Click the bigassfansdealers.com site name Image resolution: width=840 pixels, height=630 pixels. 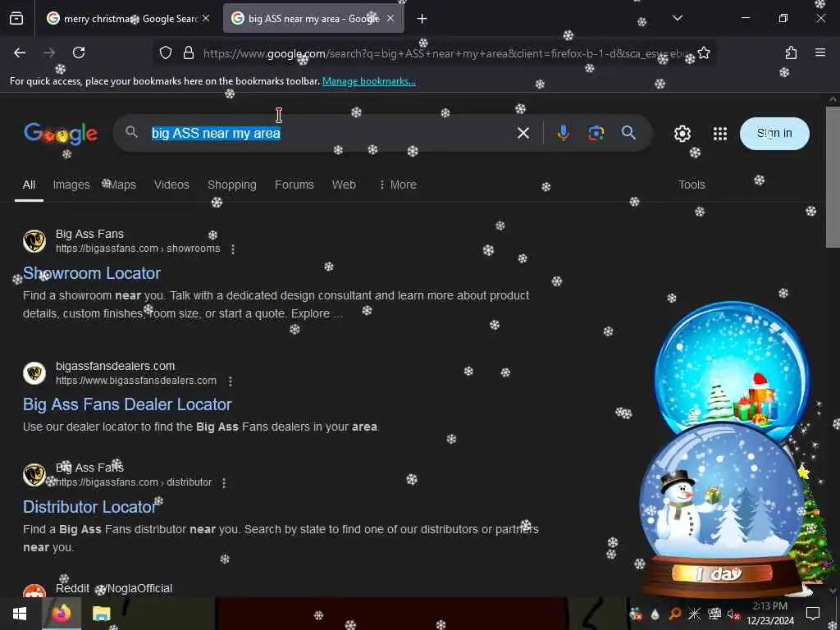pos(115,366)
